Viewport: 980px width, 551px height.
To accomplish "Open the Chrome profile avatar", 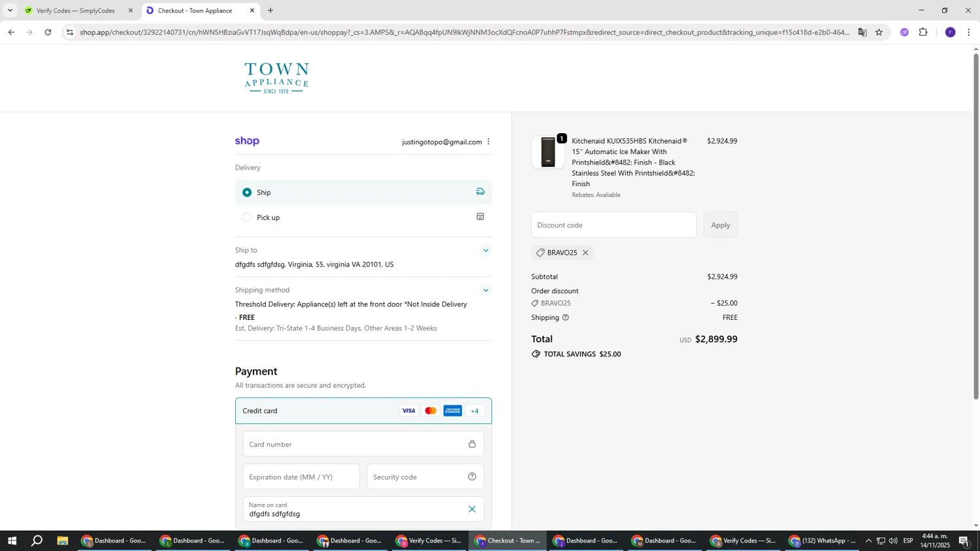I will coord(951,32).
